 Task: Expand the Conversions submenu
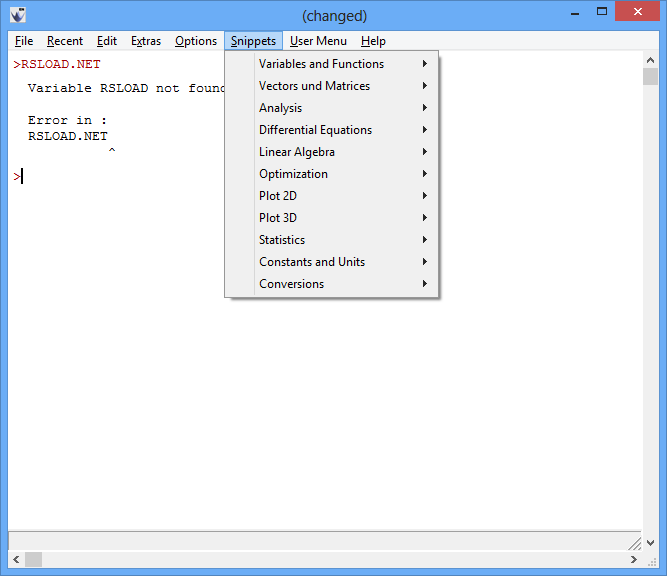(x=332, y=284)
